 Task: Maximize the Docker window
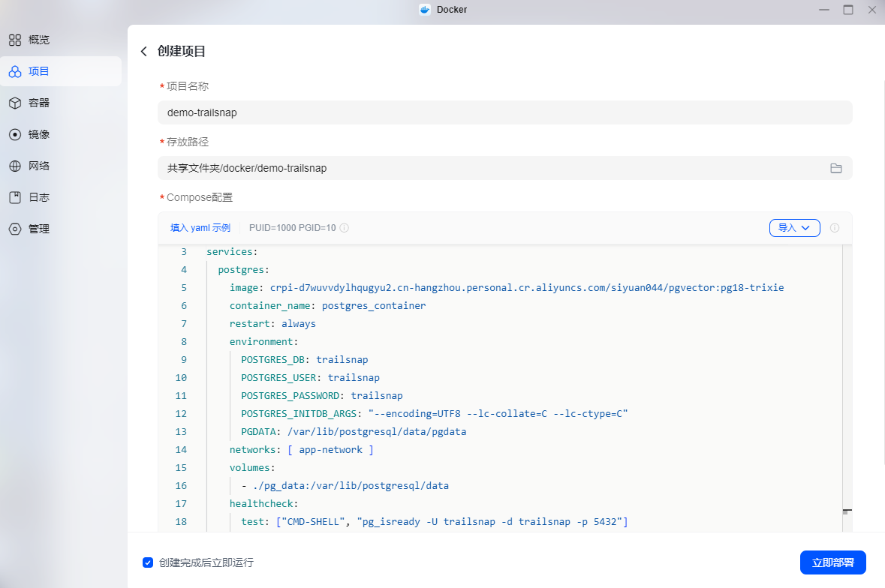tap(847, 10)
